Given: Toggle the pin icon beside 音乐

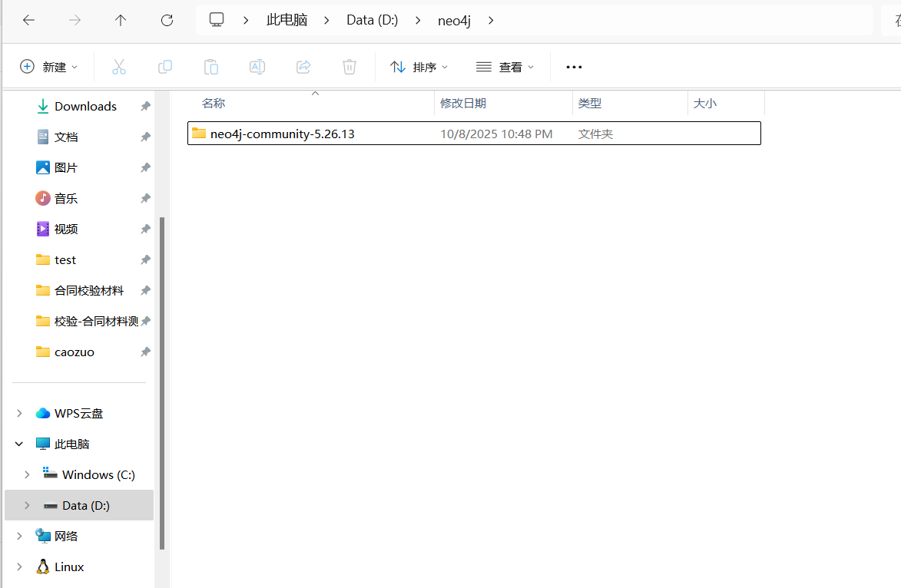Looking at the screenshot, I should point(145,198).
